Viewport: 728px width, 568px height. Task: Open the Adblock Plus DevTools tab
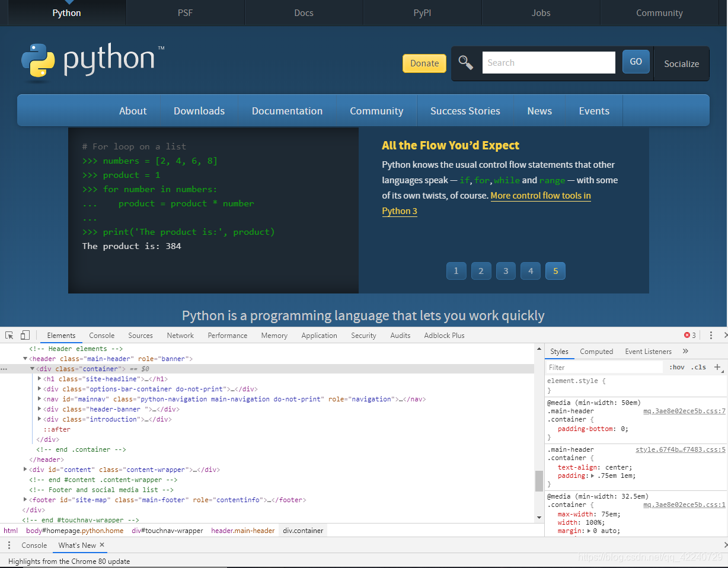[444, 335]
